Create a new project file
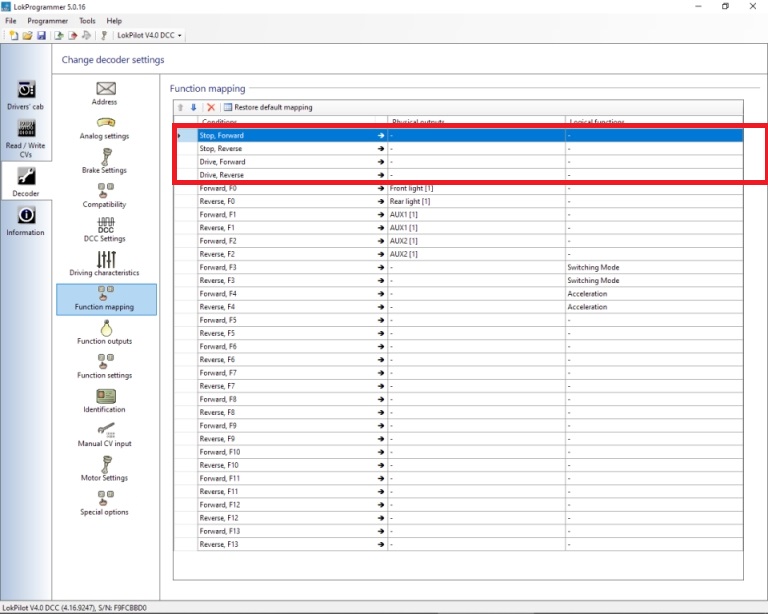The height and width of the screenshot is (614, 768). click(x=14, y=35)
